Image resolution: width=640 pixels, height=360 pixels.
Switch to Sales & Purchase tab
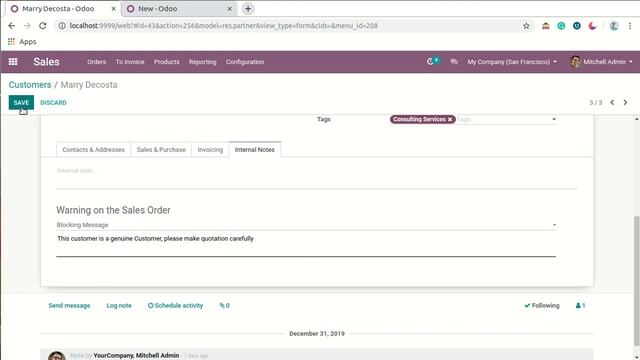(161, 150)
